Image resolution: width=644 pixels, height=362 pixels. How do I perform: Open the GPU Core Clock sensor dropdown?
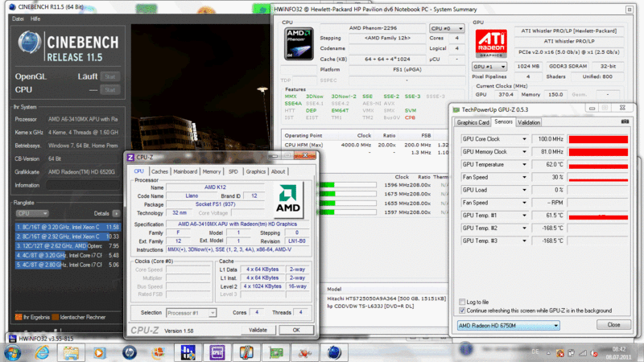pyautogui.click(x=526, y=139)
